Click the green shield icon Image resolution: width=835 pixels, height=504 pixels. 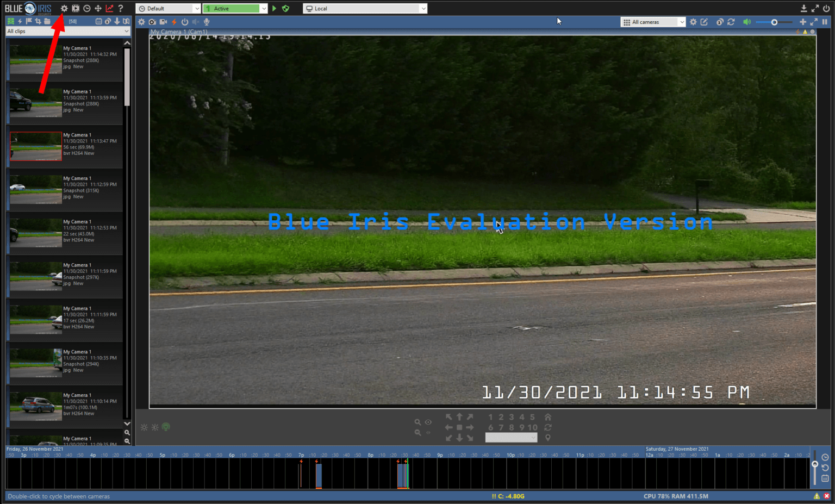point(285,8)
